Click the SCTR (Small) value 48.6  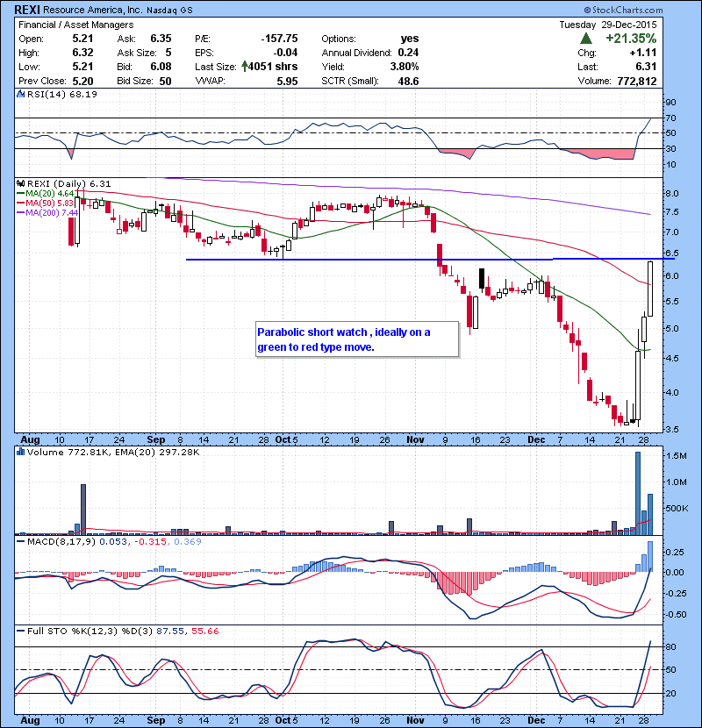(x=408, y=82)
